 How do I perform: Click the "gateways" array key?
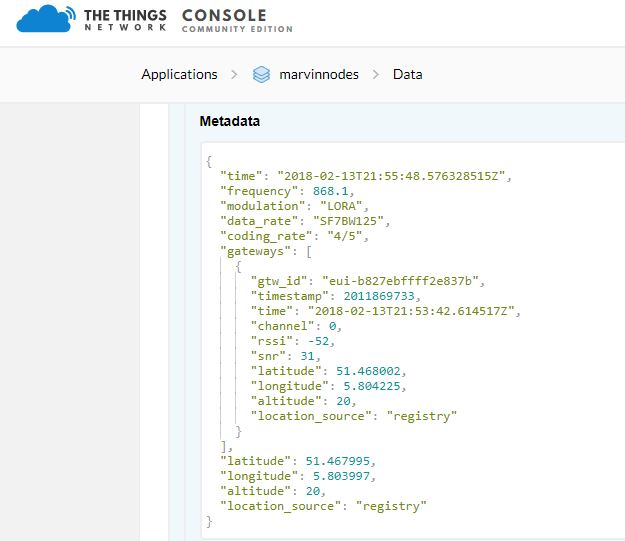(255, 251)
